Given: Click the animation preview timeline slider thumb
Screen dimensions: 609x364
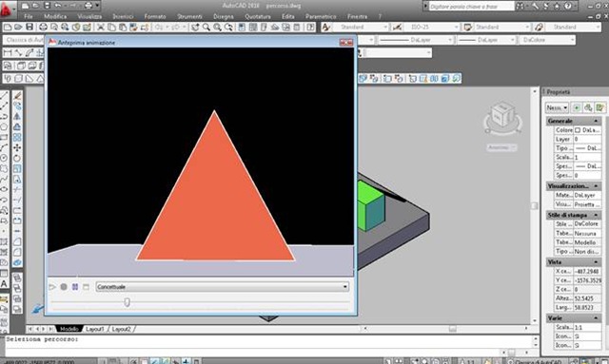Looking at the screenshot, I should pyautogui.click(x=127, y=302).
